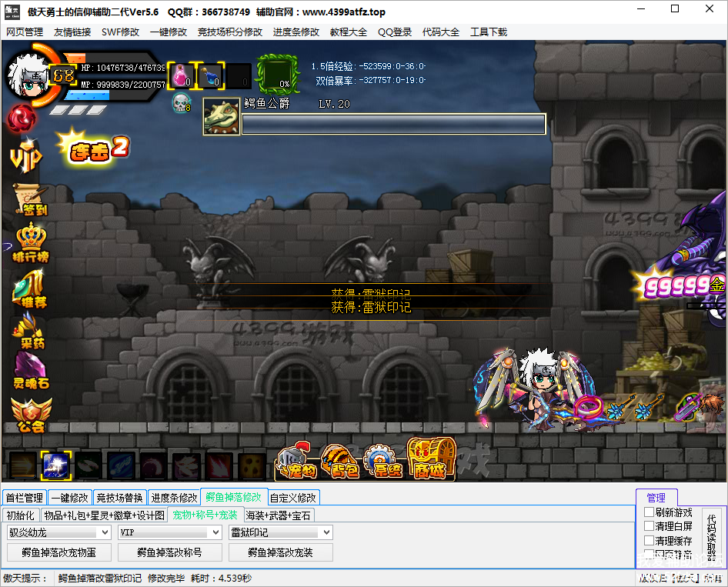Open the 排行榜 ranking crown icon
The image size is (728, 587).
[x=31, y=242]
